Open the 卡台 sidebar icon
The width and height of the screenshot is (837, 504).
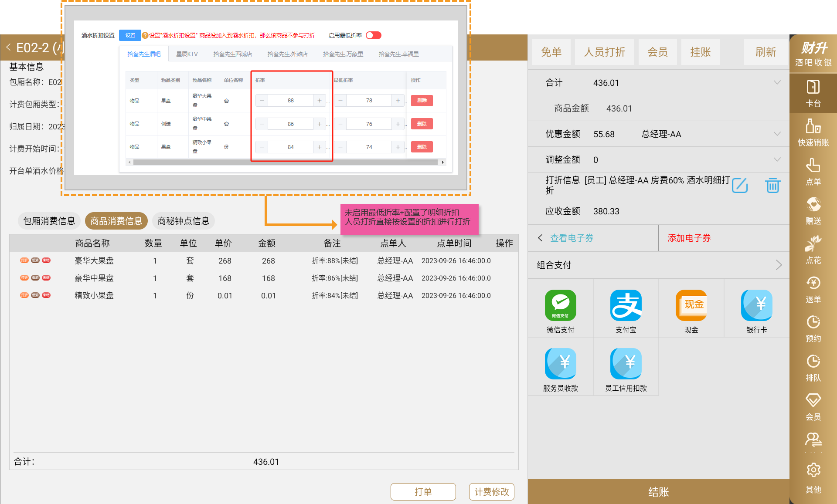813,93
